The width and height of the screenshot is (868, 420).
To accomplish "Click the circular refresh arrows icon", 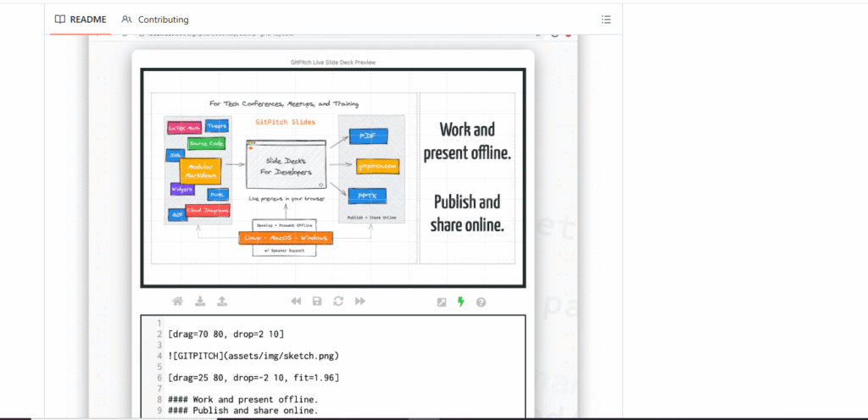I will click(338, 301).
